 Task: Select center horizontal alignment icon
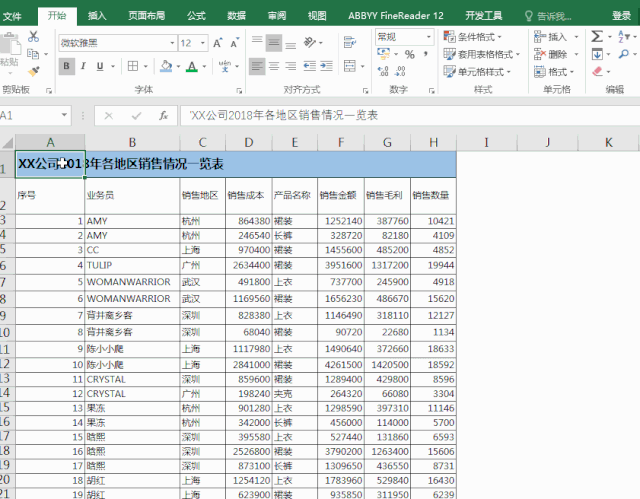274,66
